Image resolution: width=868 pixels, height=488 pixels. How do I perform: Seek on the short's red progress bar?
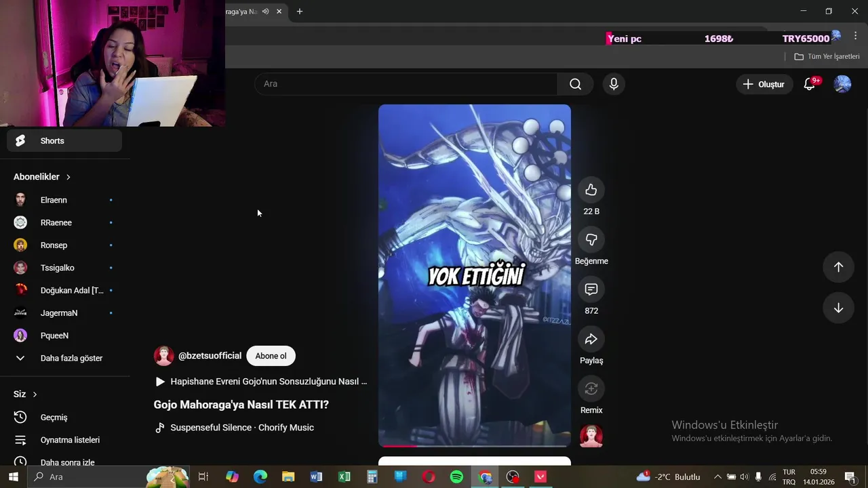[x=475, y=445]
